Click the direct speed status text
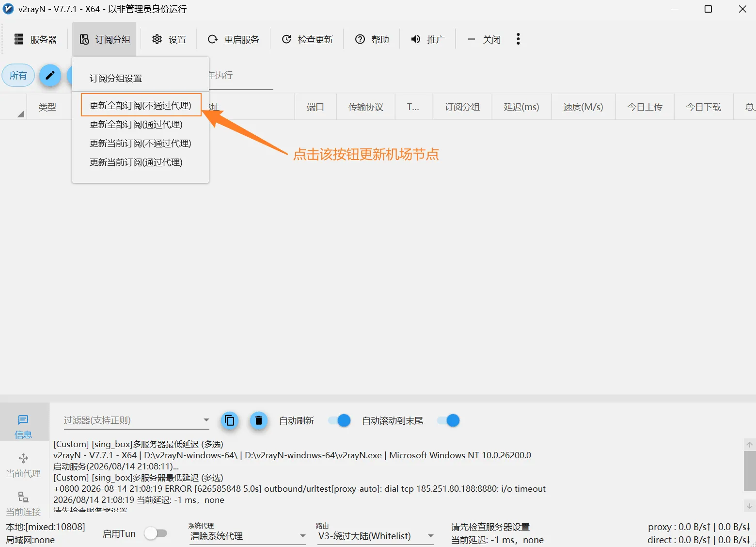 click(699, 540)
